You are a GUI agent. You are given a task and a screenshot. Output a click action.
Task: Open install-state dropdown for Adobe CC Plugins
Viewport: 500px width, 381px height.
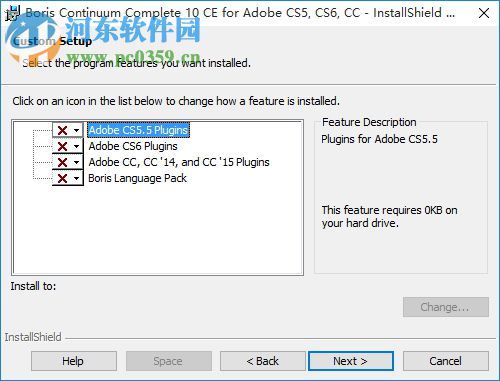pyautogui.click(x=68, y=162)
